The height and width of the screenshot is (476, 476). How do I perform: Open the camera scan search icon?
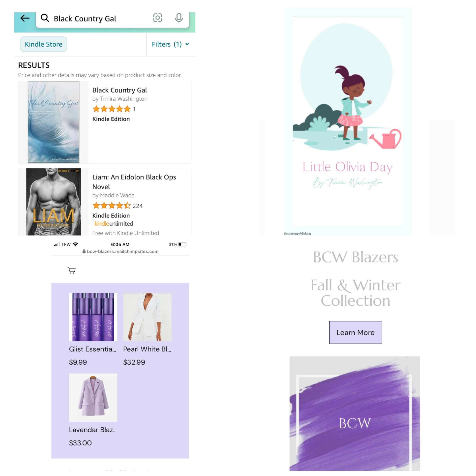point(158,18)
